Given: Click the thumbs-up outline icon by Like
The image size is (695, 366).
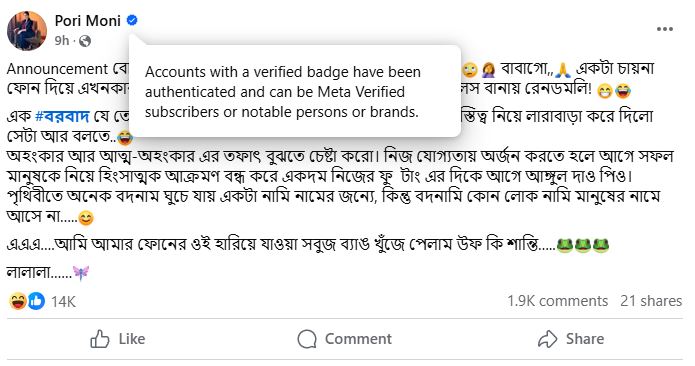Looking at the screenshot, I should pyautogui.click(x=100, y=339).
